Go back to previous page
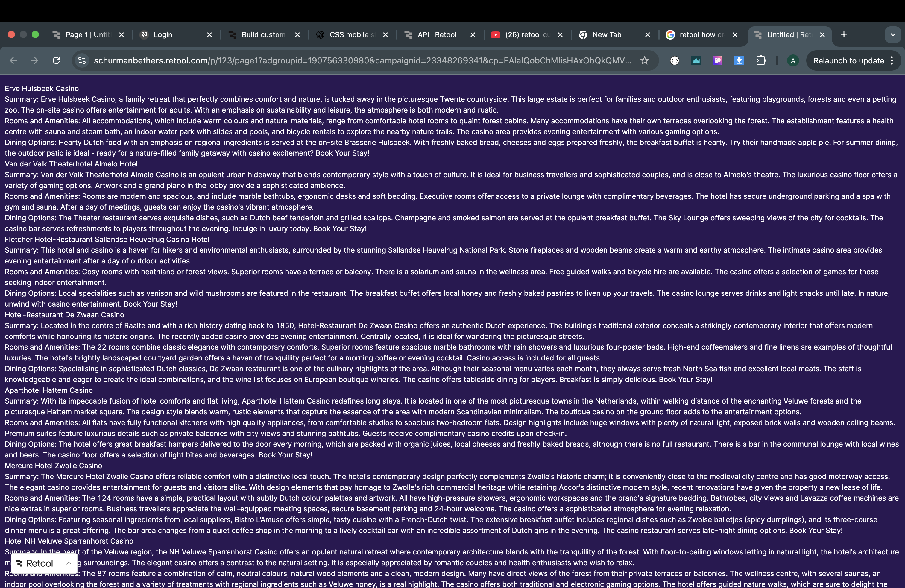This screenshot has width=905, height=588. point(13,60)
